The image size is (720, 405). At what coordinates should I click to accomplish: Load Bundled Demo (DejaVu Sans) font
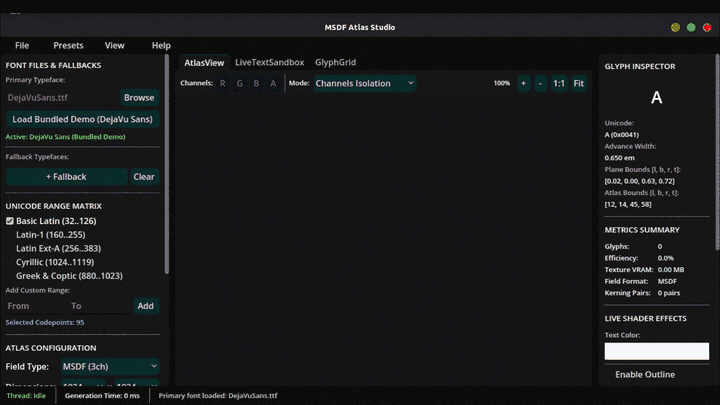click(x=83, y=119)
